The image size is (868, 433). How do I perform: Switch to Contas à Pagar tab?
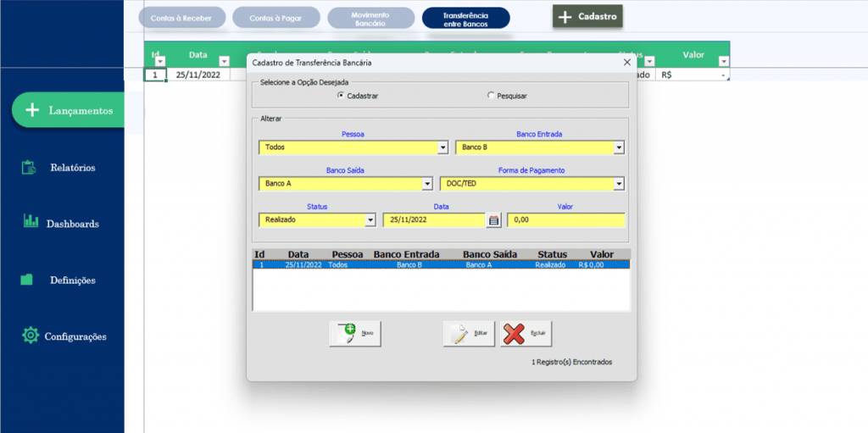pos(276,18)
